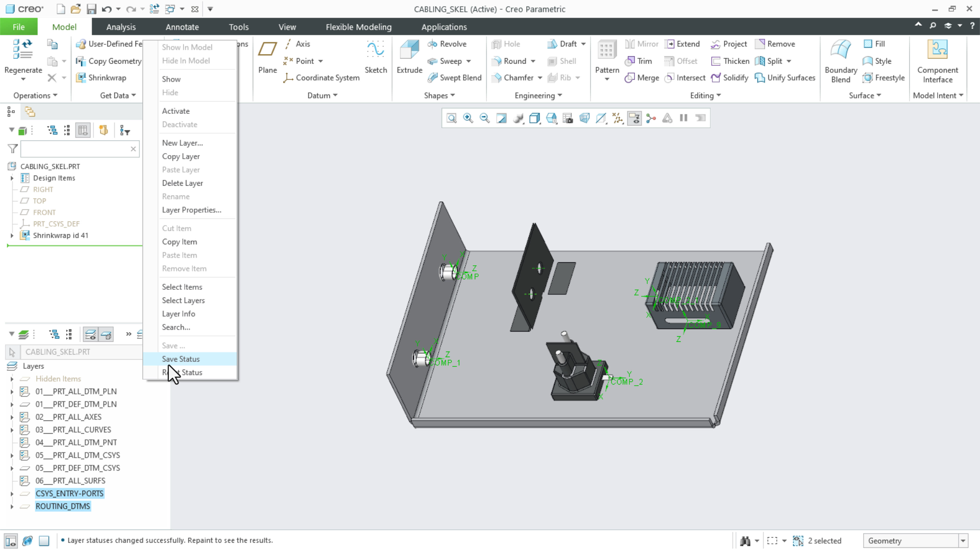Select the ROUTING_DTMS layer row
Screen dimensions: 980x551
coord(63,507)
